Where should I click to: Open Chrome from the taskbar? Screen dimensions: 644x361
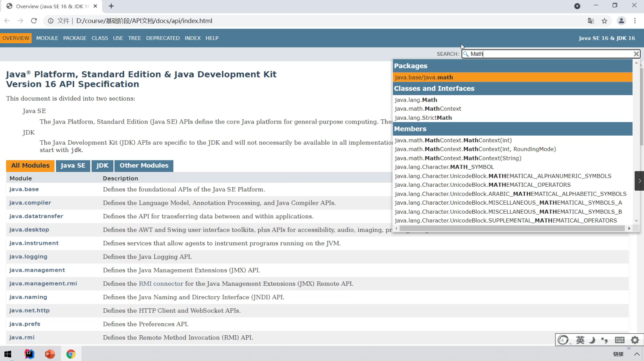(70, 354)
